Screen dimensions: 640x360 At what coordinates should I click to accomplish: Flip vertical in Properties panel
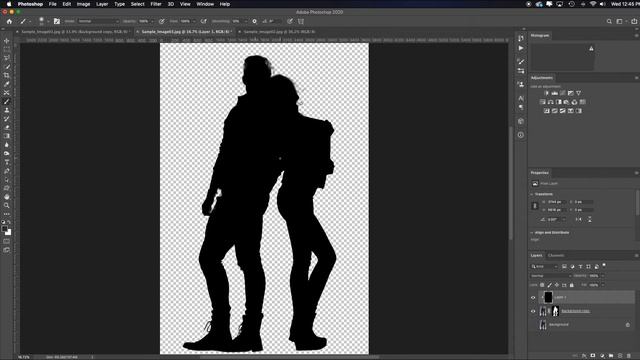coord(590,220)
